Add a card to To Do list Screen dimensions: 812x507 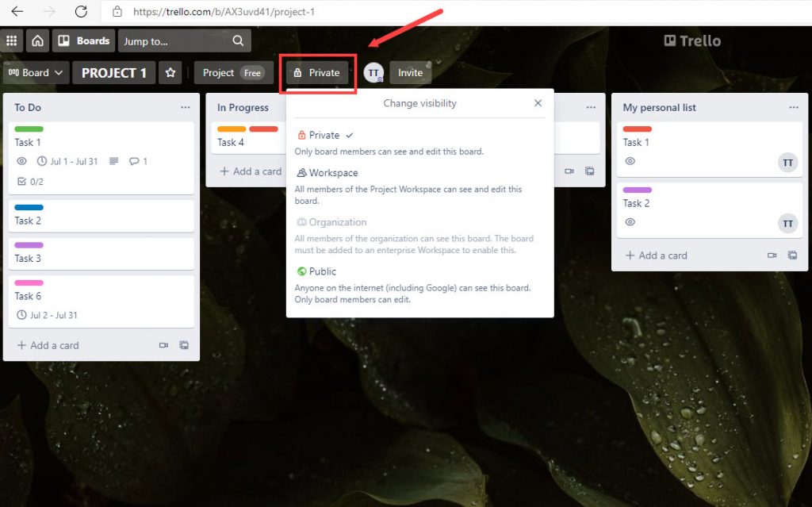point(48,345)
